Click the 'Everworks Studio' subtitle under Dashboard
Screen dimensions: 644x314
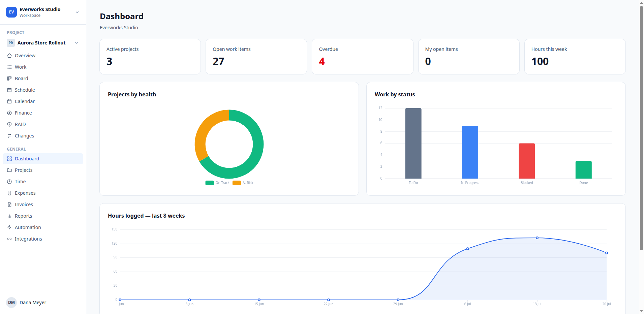coord(119,28)
